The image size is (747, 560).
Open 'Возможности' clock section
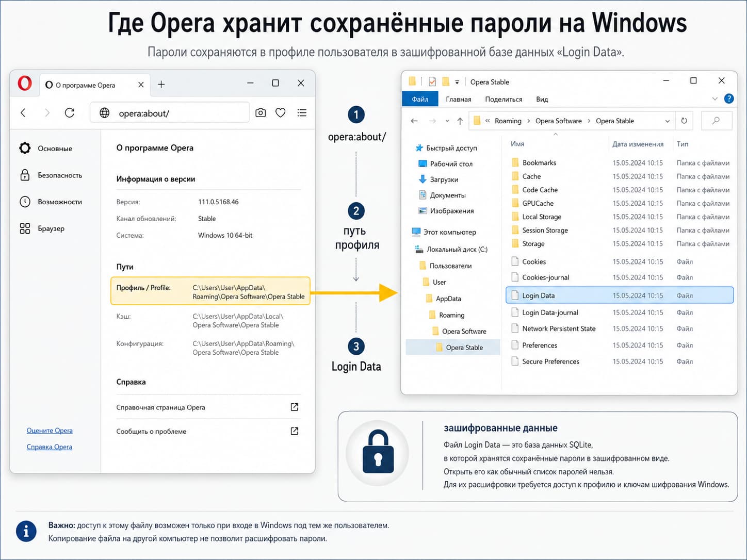coord(25,202)
